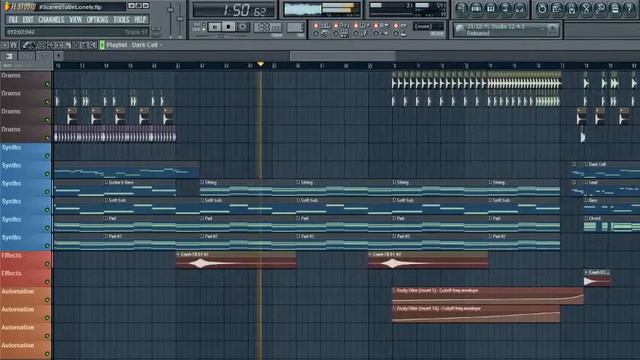Click the tempo tapper slider below transport

(222, 36)
